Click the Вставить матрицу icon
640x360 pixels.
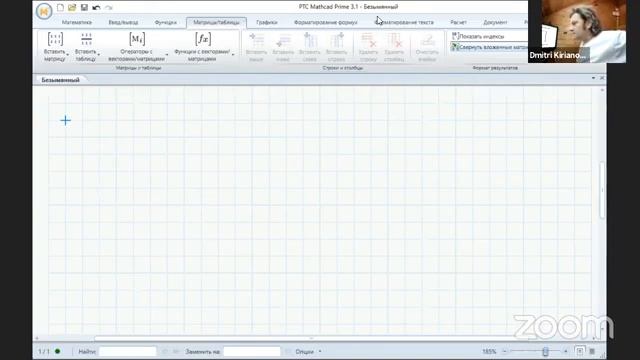tap(55, 39)
